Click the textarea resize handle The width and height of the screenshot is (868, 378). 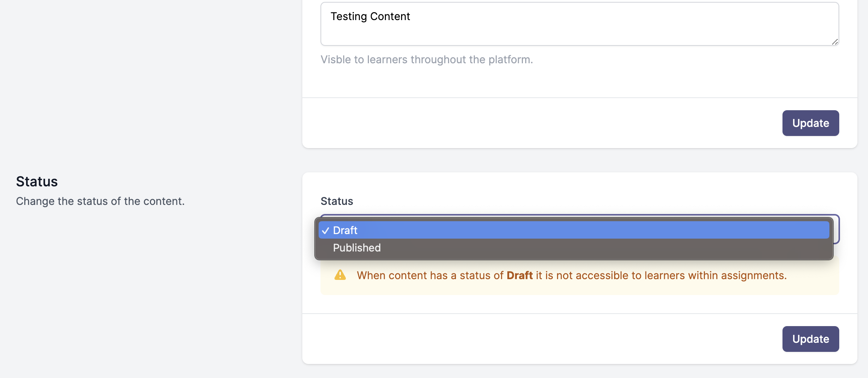pos(834,41)
